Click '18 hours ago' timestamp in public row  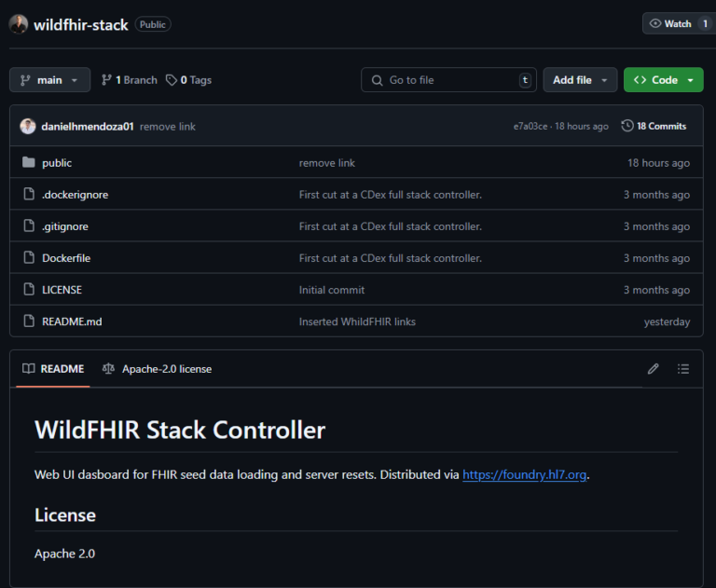tap(658, 163)
